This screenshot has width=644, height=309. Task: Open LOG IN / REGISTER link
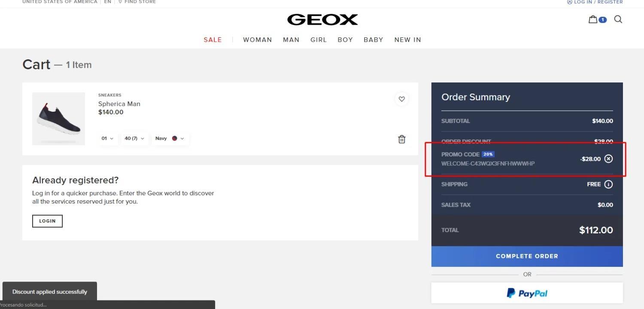pos(595,2)
